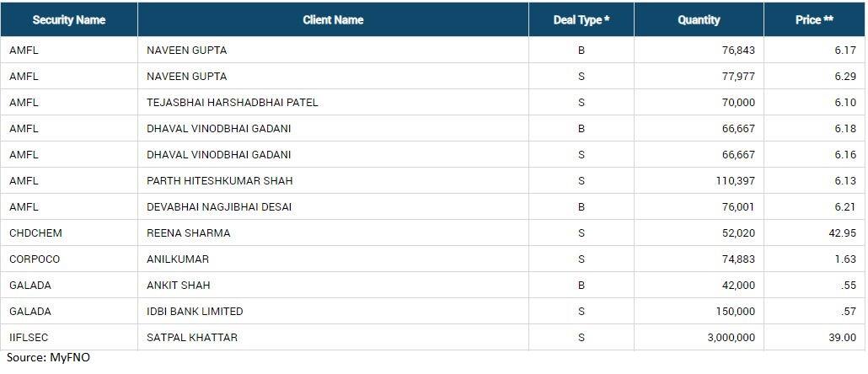Click client name ANKIT SHAH
This screenshot has width=868, height=374.
click(179, 286)
